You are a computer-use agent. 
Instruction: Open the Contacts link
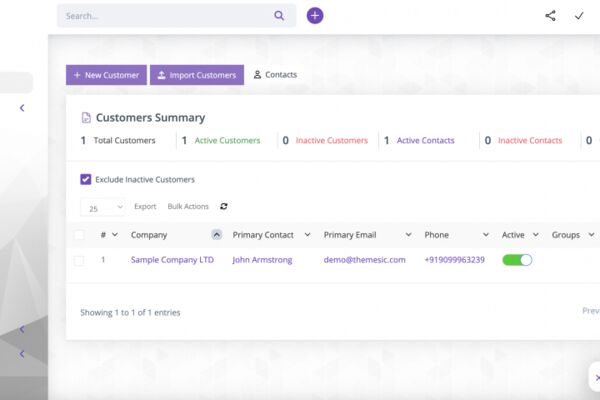coord(276,75)
